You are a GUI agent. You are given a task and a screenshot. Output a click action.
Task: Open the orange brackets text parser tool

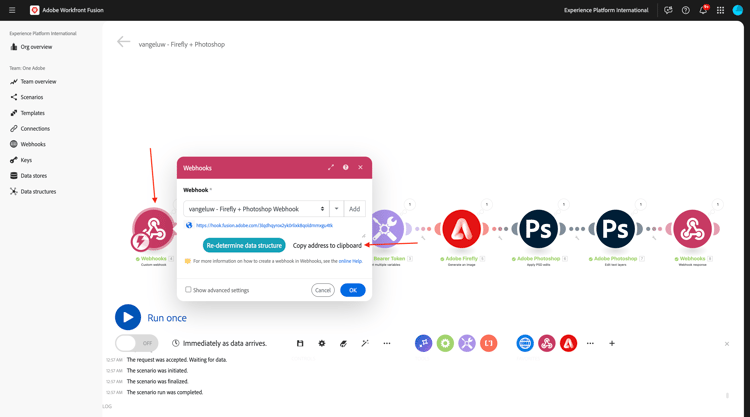488,343
